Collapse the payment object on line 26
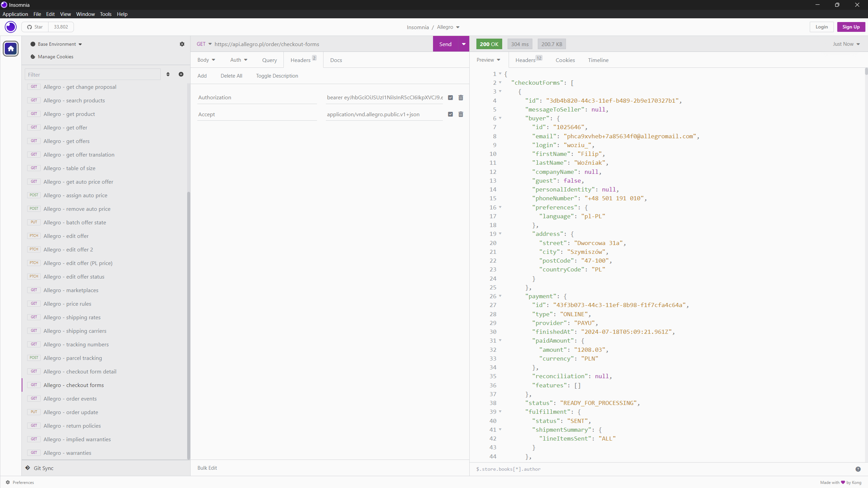This screenshot has width=868, height=488. pyautogui.click(x=500, y=296)
